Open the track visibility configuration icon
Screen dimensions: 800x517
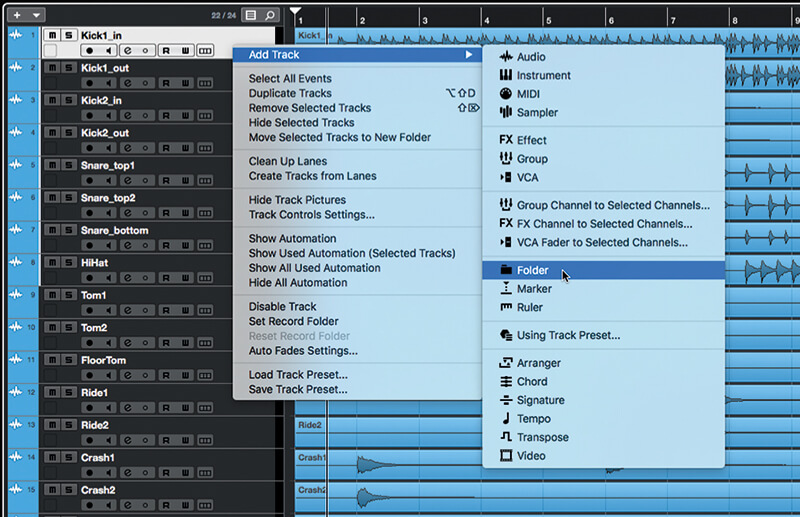coord(251,15)
